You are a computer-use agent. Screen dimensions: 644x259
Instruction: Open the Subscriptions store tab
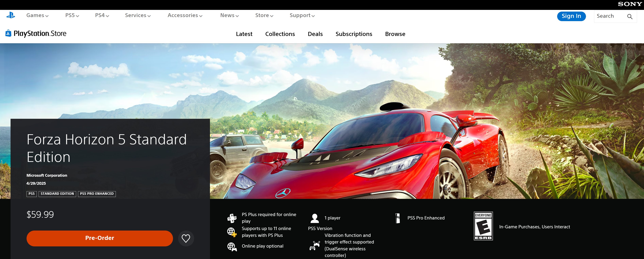[x=354, y=34]
